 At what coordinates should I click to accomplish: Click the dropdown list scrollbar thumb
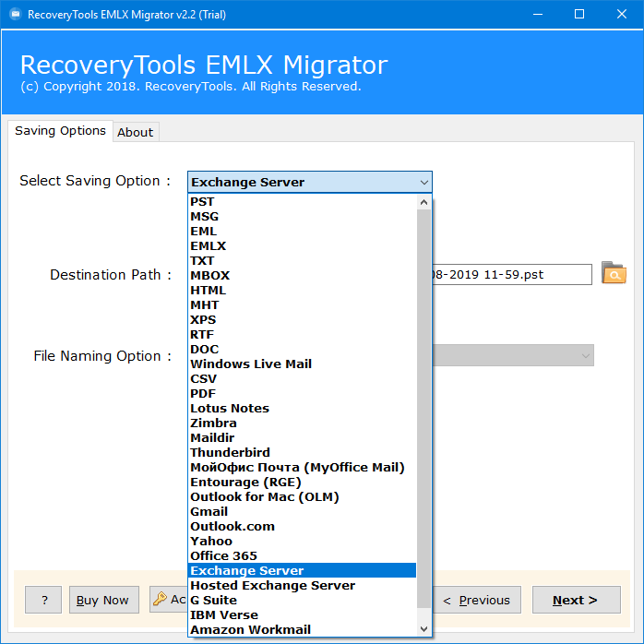click(x=423, y=408)
